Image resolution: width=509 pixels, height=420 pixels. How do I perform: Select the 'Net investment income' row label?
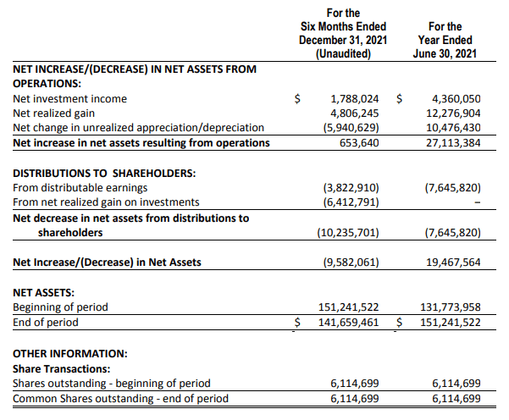[x=69, y=99]
